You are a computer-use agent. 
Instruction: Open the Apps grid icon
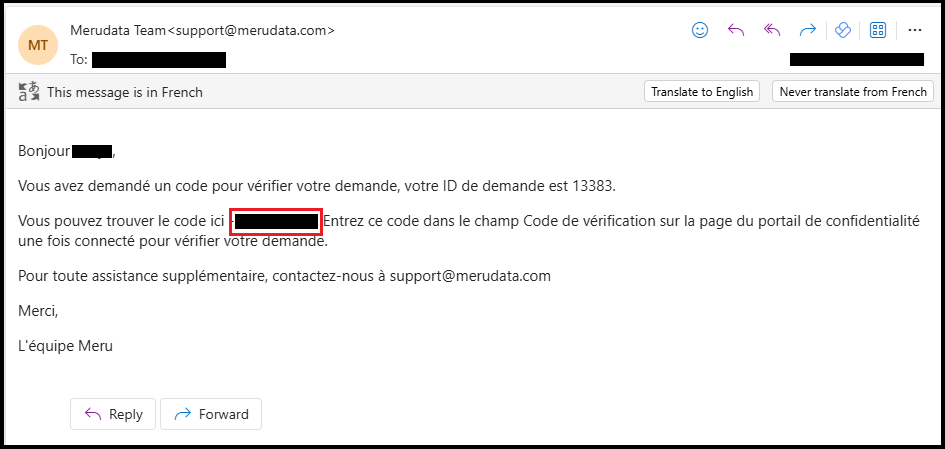click(878, 30)
